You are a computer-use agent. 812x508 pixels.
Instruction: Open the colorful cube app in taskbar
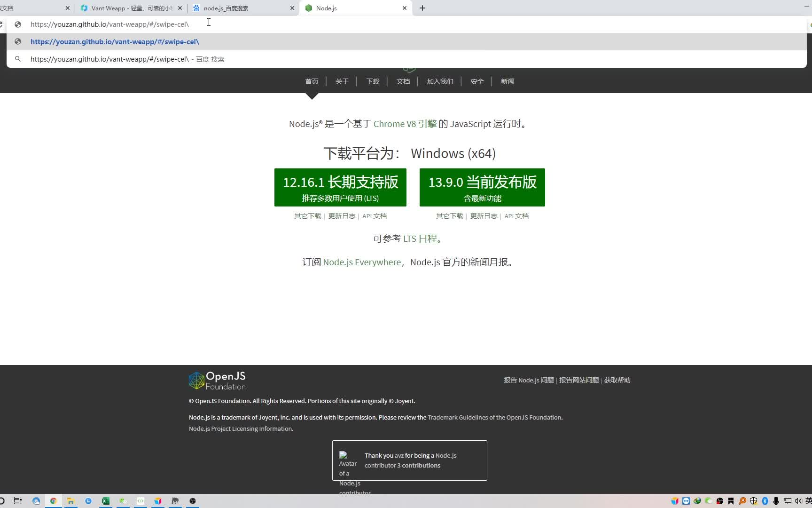click(x=157, y=501)
